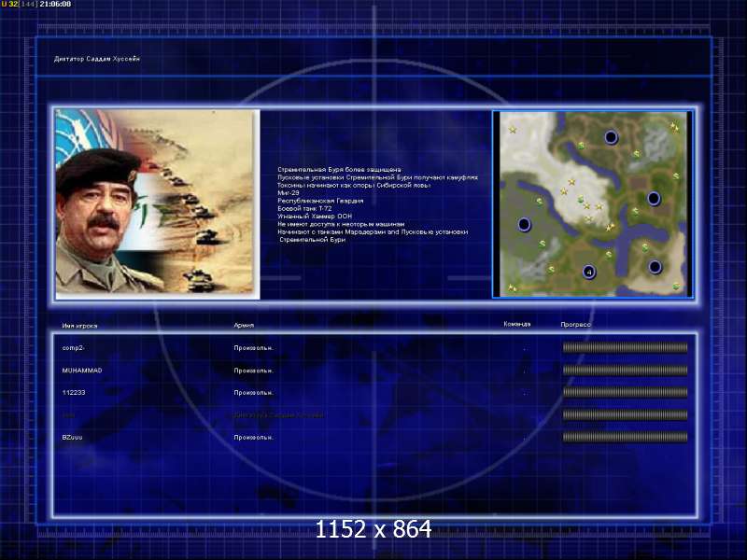Select player name "BZuuu"

pyautogui.click(x=72, y=437)
